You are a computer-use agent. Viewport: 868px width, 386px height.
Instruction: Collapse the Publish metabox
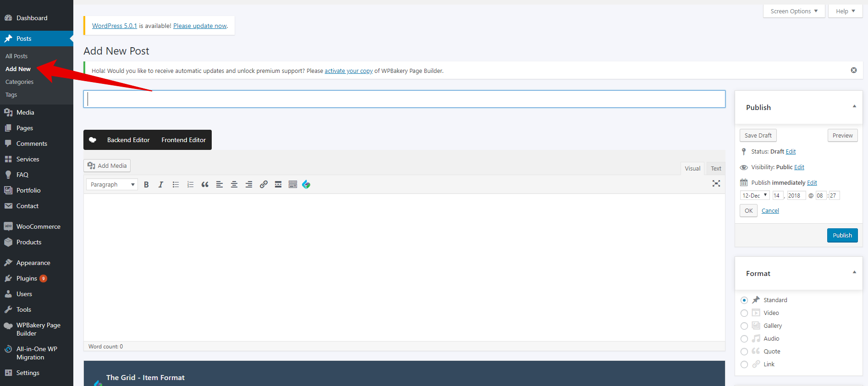[x=854, y=106]
